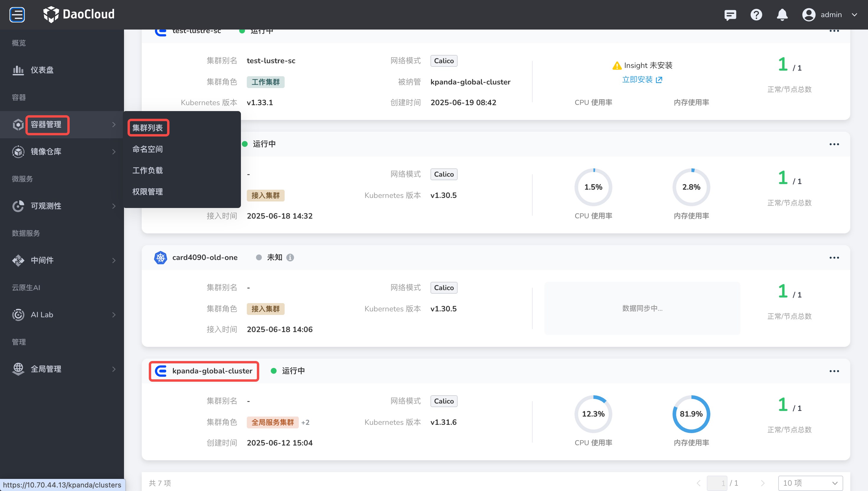Image resolution: width=868 pixels, height=491 pixels.
Task: Select 命名空间 from the submenu
Action: [147, 149]
